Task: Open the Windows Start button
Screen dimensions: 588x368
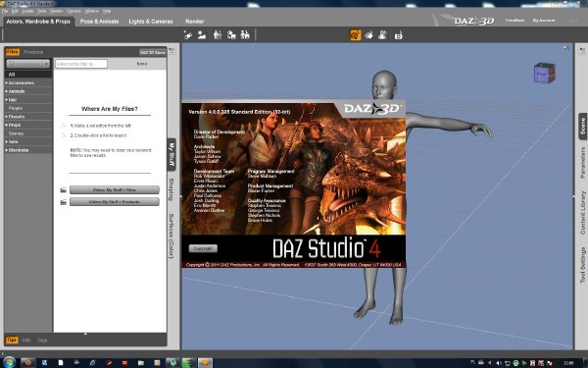Action: [x=9, y=362]
